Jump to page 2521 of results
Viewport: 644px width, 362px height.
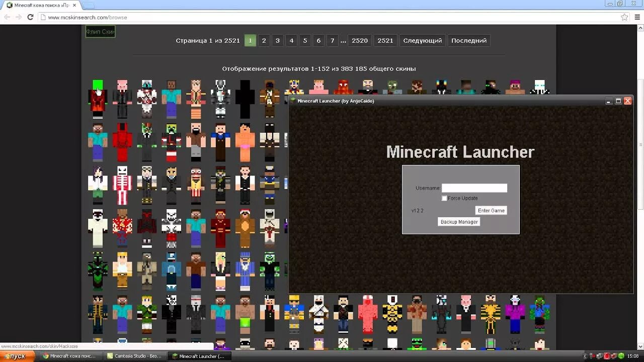coord(385,41)
